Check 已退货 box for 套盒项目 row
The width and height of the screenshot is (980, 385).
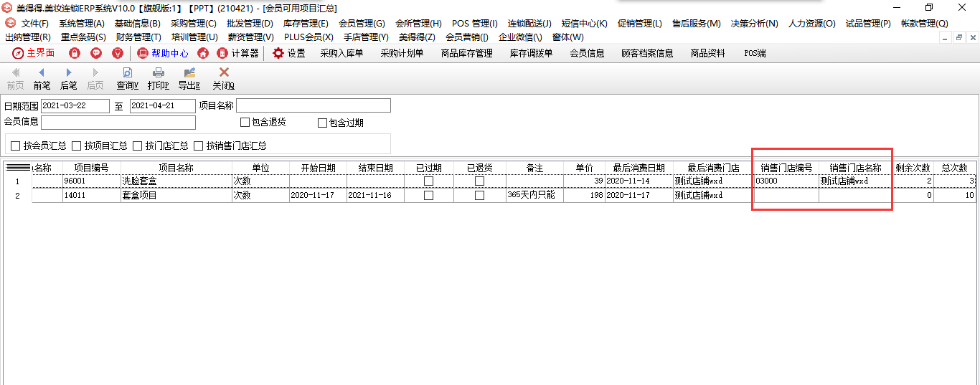[479, 195]
